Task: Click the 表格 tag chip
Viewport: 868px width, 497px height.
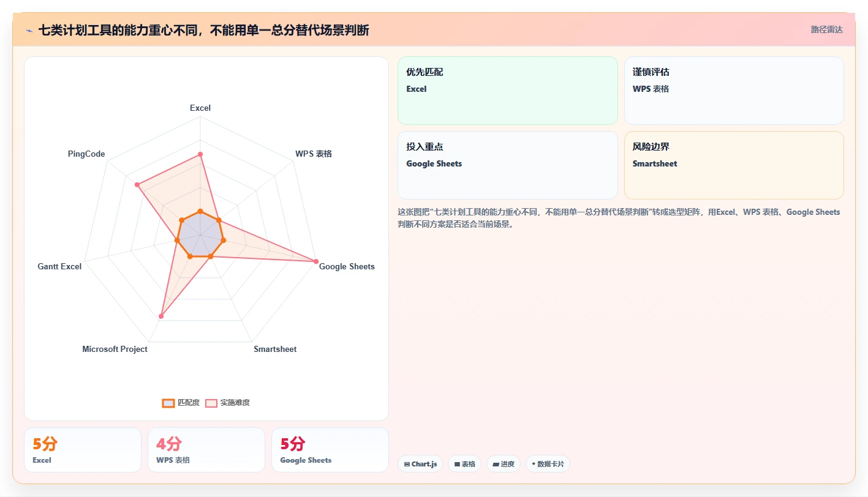Action: [x=464, y=464]
